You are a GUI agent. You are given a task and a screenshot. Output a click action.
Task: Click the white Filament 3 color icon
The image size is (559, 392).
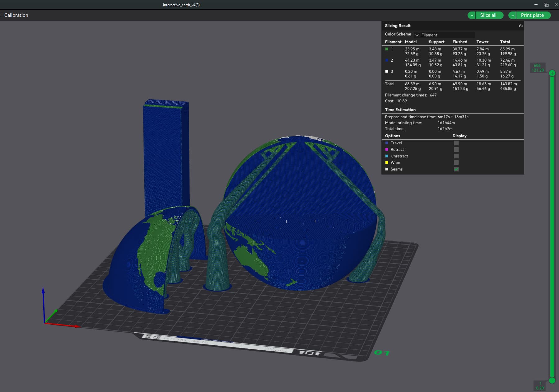pyautogui.click(x=387, y=72)
